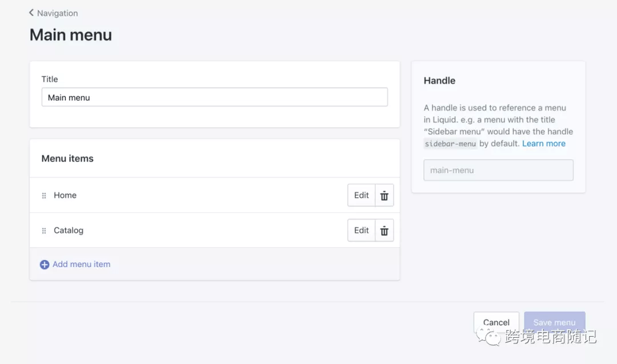Open the Add menu item link
617x364 pixels.
tap(81, 264)
